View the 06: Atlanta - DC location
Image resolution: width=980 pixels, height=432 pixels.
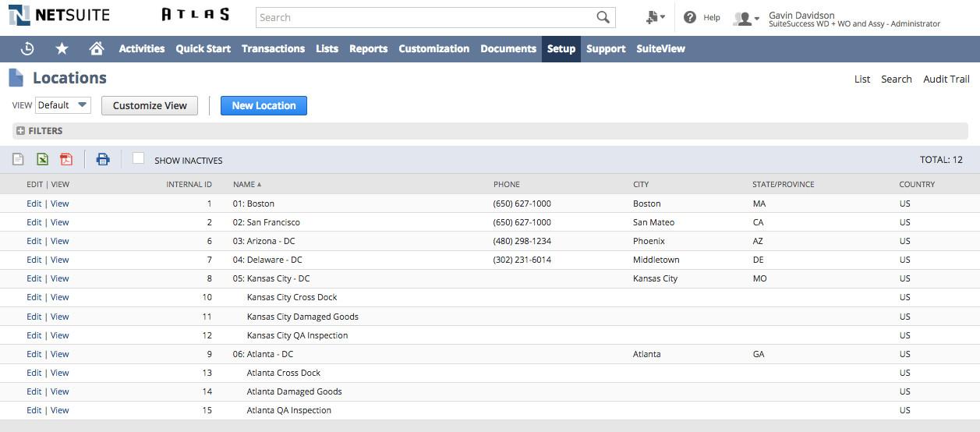[x=60, y=354]
